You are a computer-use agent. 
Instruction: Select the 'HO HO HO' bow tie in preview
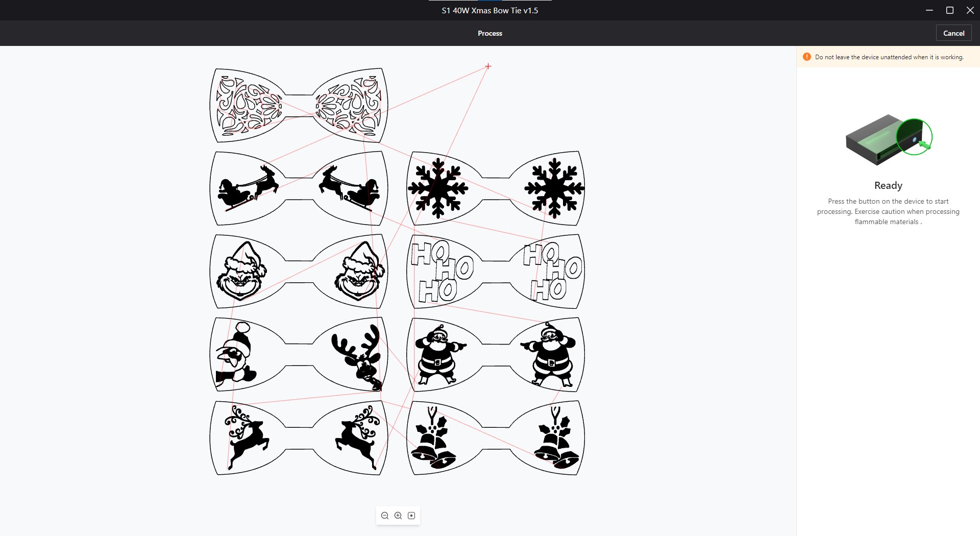pyautogui.click(x=496, y=272)
